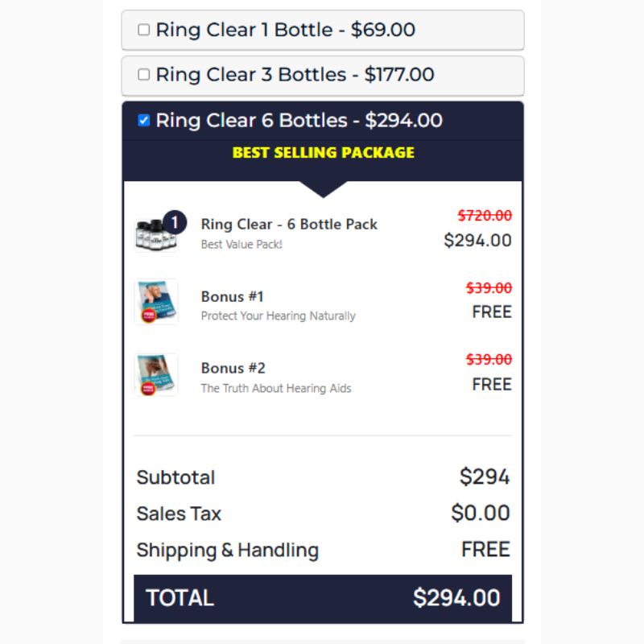
Task: Click the TOTAL $294.00 bar
Action: (323, 598)
